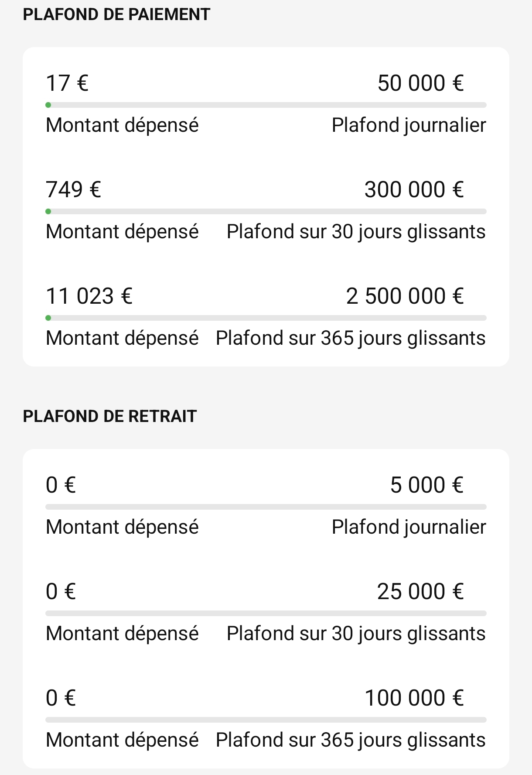Tap the 17 € spent amount
532x775 pixels.
[x=67, y=83]
